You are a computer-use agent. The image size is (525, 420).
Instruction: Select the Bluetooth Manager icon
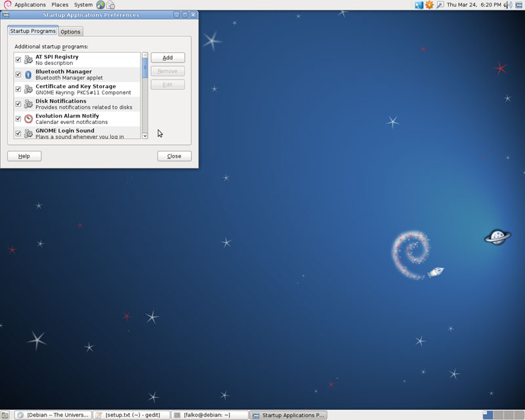click(x=28, y=74)
